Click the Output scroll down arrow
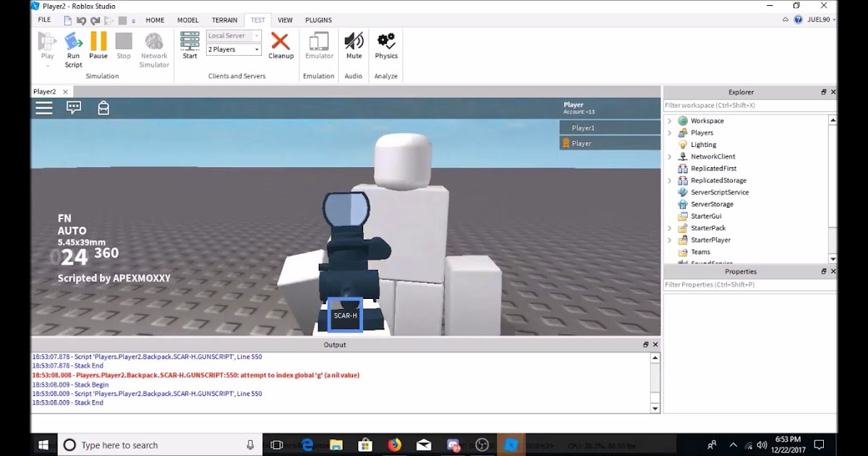 tap(655, 409)
